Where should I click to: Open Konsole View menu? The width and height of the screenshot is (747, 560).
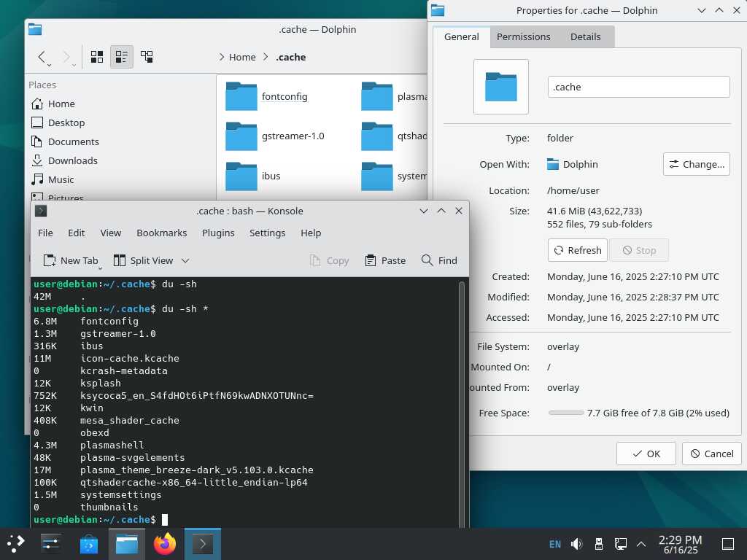click(x=111, y=233)
